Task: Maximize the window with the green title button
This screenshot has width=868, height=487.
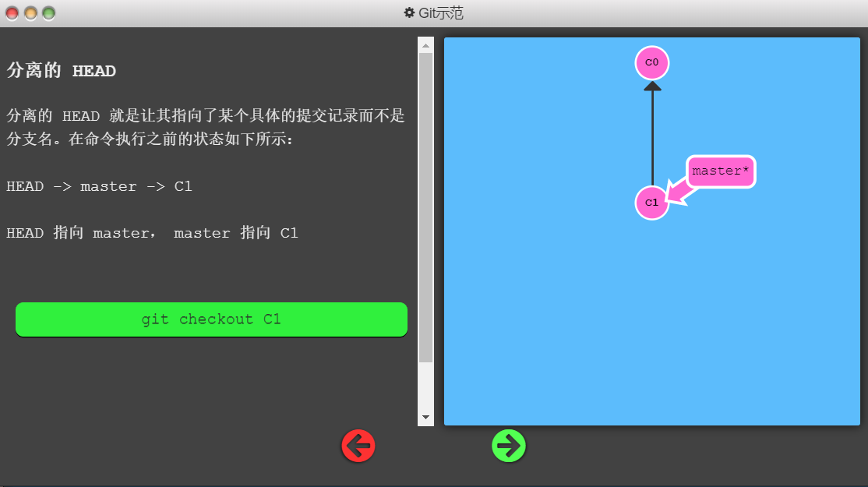Action: tap(48, 13)
